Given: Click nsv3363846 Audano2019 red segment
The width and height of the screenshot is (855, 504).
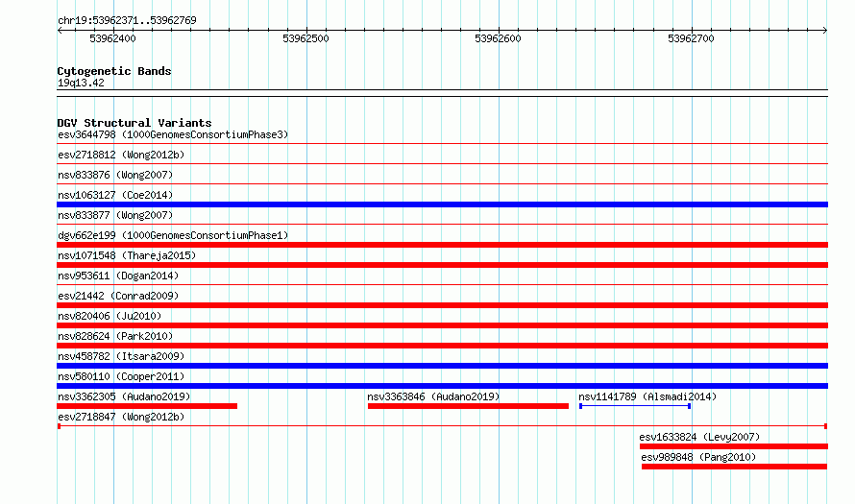Looking at the screenshot, I should click(468, 406).
